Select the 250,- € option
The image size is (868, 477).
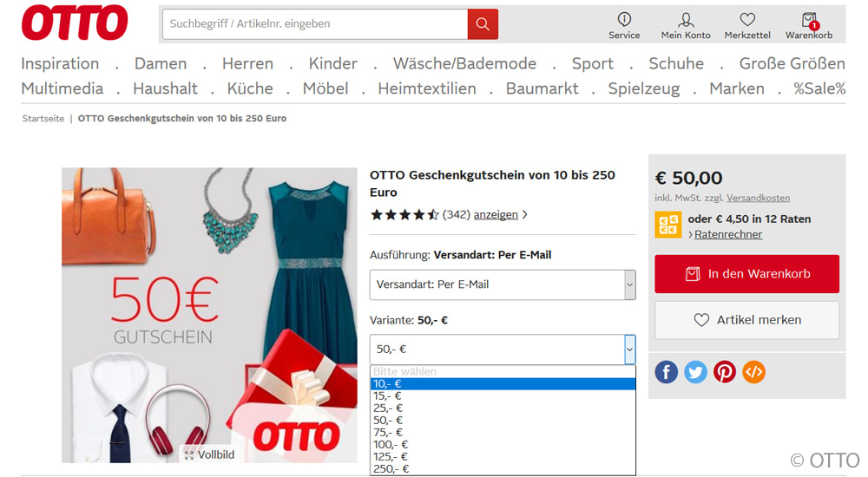503,468
